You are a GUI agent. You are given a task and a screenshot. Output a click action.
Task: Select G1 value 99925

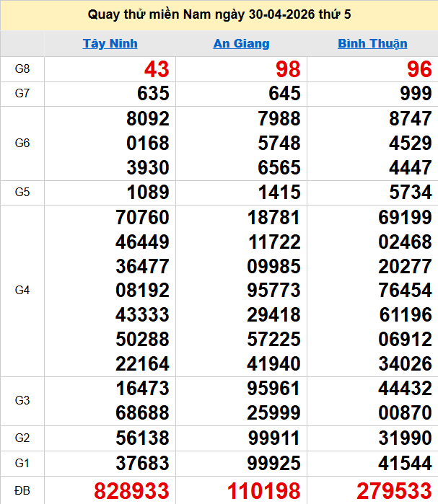tap(273, 463)
